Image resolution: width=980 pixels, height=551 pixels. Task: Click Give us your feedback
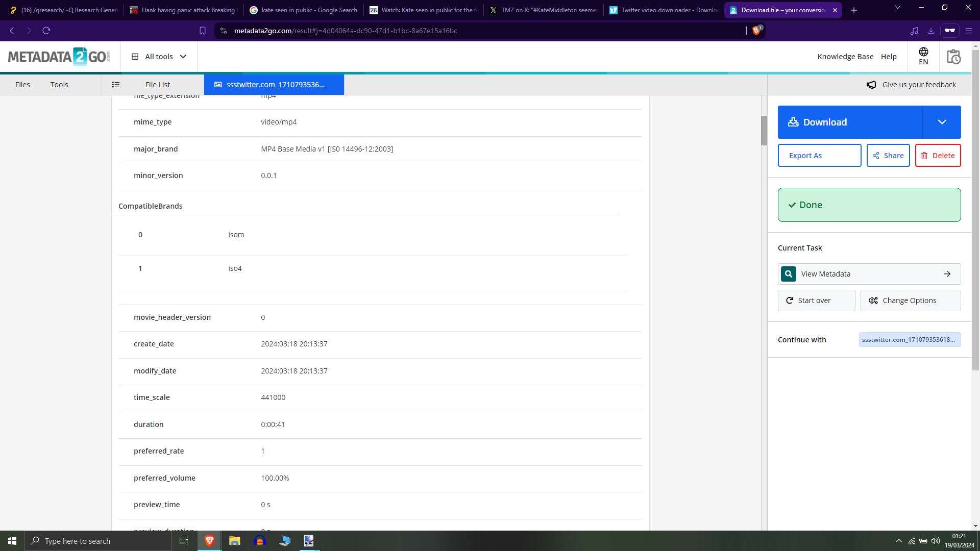pos(919,85)
